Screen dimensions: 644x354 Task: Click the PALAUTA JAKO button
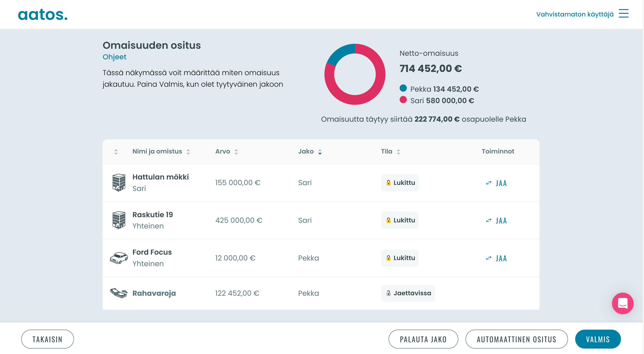[423, 339]
